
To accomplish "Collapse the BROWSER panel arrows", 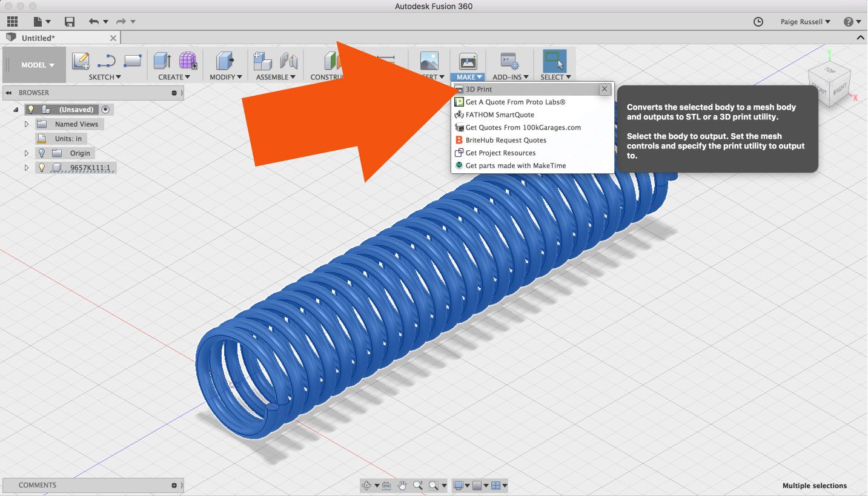I will click(9, 93).
